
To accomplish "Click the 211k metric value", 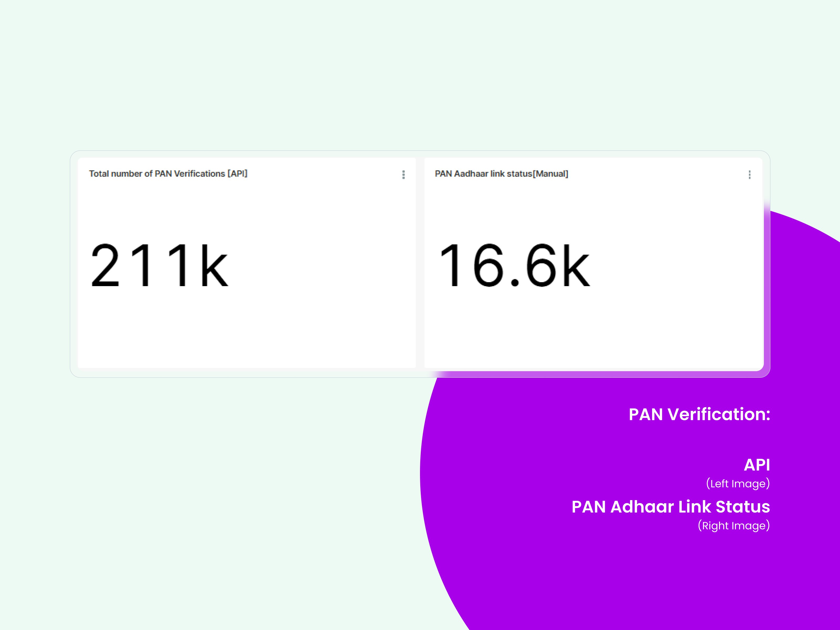I will click(159, 265).
